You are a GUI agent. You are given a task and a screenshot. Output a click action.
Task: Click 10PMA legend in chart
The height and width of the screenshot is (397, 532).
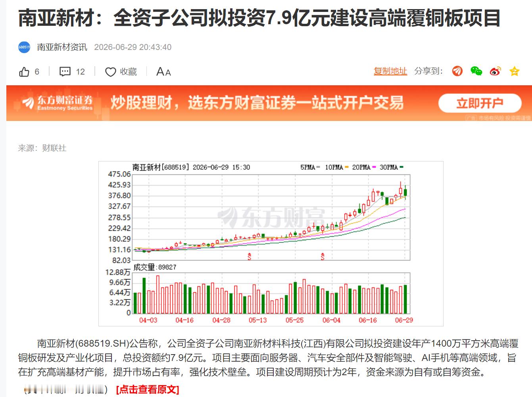[336, 167]
